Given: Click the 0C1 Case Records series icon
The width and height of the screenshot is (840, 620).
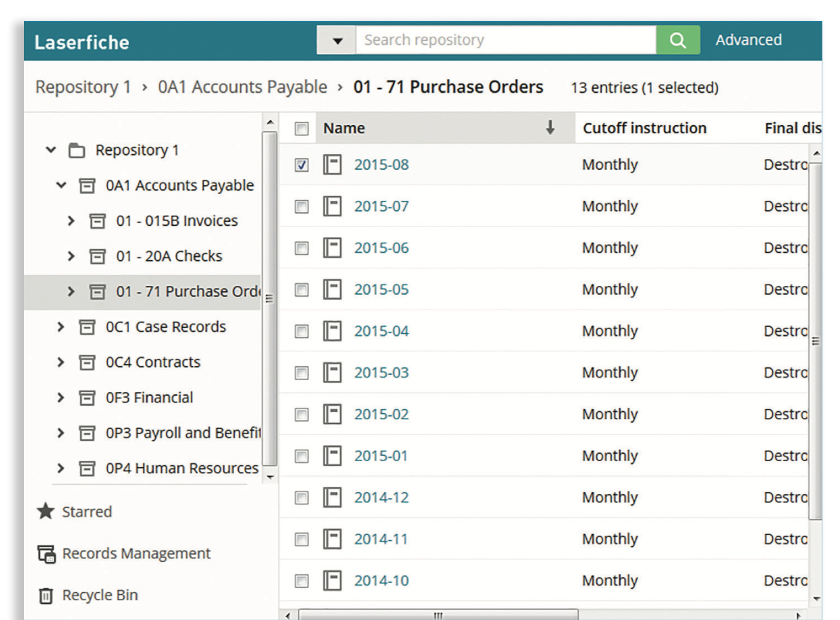Looking at the screenshot, I should point(87,327).
